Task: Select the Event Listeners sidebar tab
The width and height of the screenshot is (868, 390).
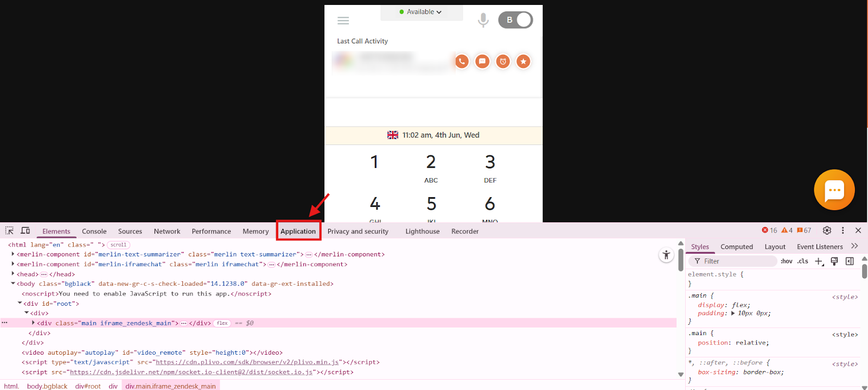Action: coord(820,247)
